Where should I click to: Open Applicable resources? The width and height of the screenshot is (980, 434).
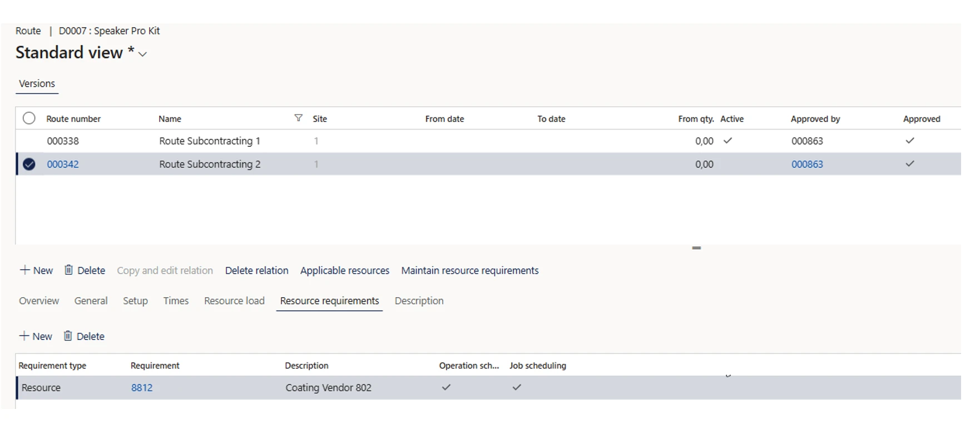(x=344, y=270)
